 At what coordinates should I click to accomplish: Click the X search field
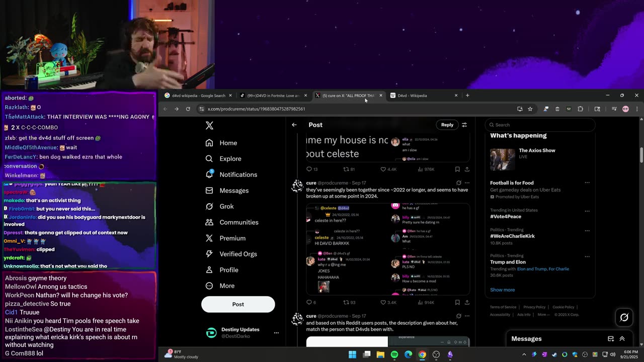[540, 125]
